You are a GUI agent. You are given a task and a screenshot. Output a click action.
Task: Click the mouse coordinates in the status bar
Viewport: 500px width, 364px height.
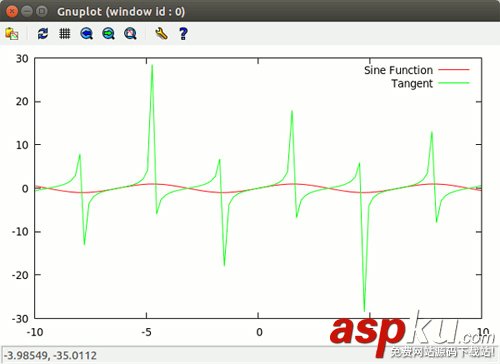pyautogui.click(x=50, y=355)
